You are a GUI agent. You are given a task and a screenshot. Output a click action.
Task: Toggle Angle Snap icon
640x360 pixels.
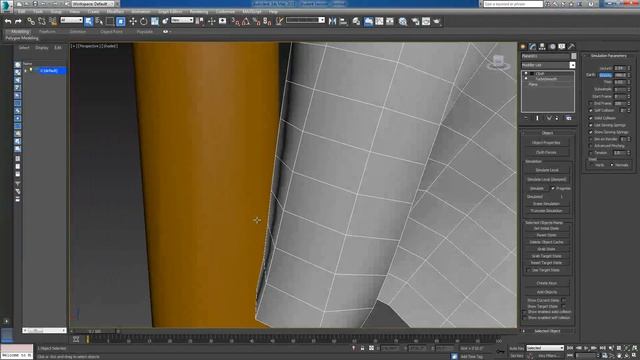coord(246,21)
